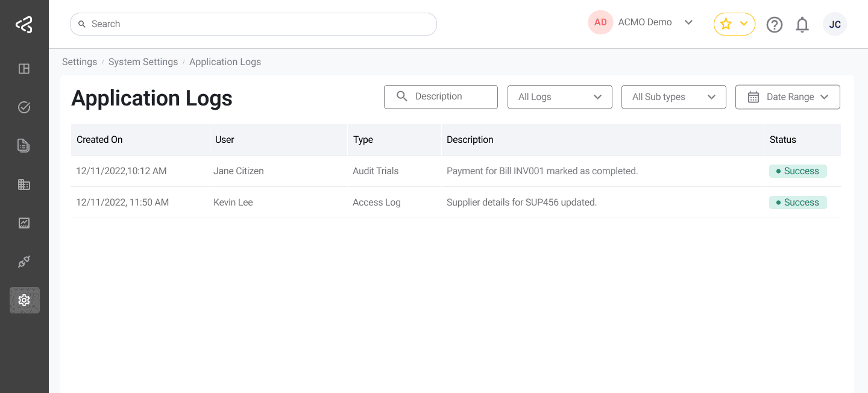Navigate to System Settings via breadcrumb
This screenshot has height=393, width=868.
pos(143,61)
